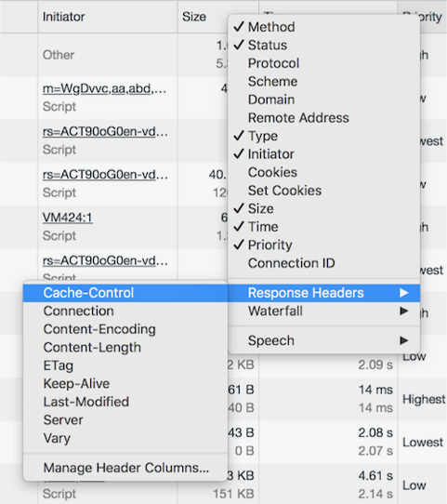447x504 pixels.
Task: Open the Speech submenu arrow
Action: [403, 340]
